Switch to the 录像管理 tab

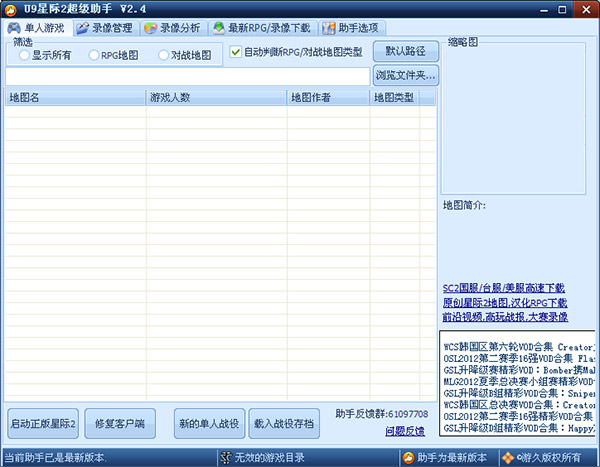coord(105,28)
